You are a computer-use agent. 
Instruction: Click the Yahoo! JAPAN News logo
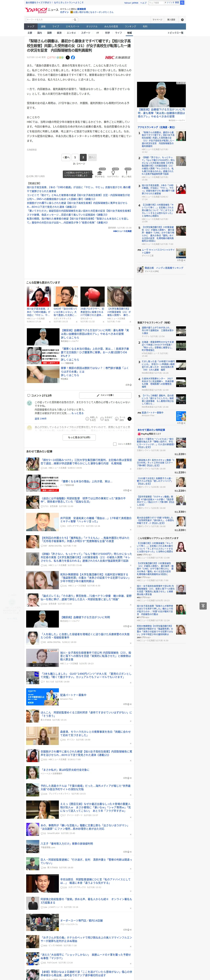click(42, 10)
